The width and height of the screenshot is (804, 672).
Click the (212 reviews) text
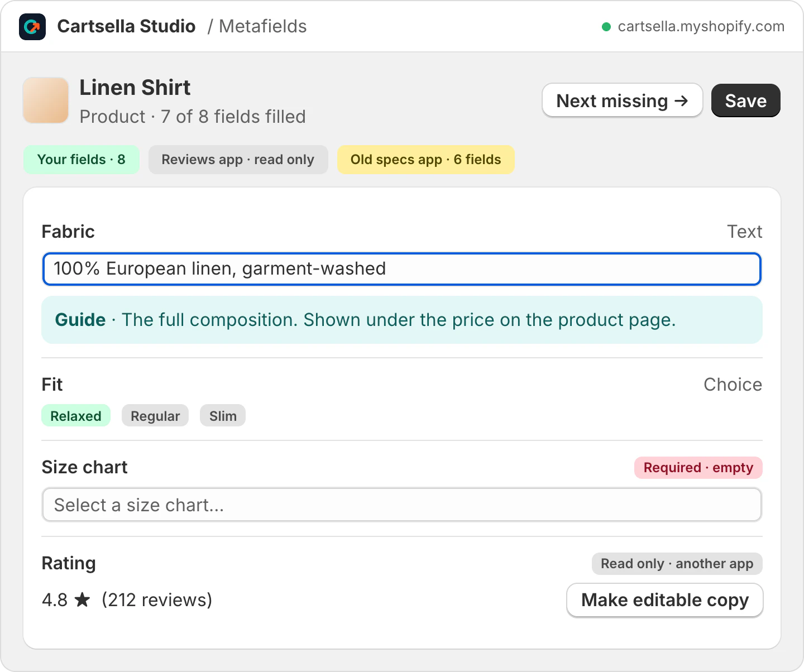(157, 600)
